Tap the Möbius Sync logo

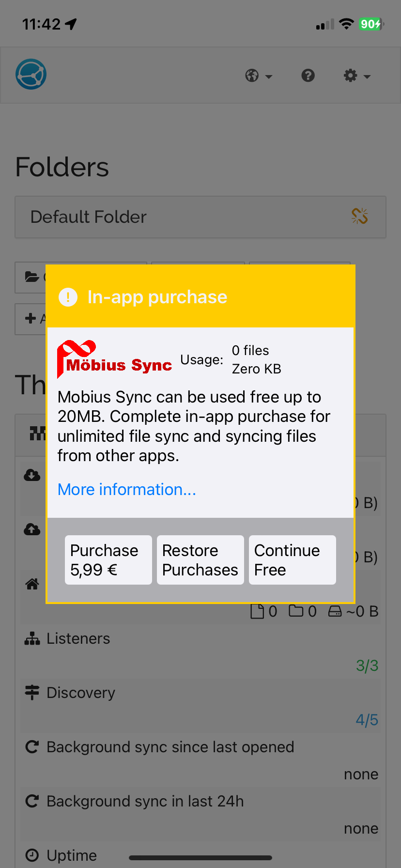pyautogui.click(x=115, y=359)
